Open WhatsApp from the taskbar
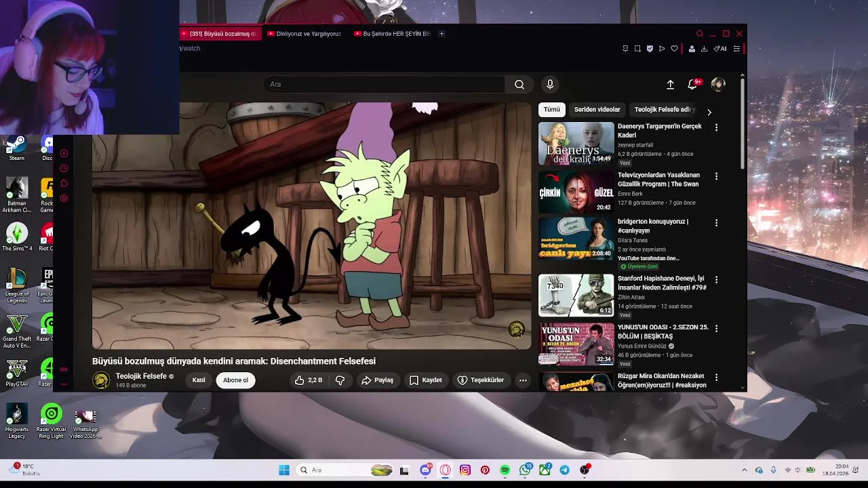868x488 pixels. [525, 470]
